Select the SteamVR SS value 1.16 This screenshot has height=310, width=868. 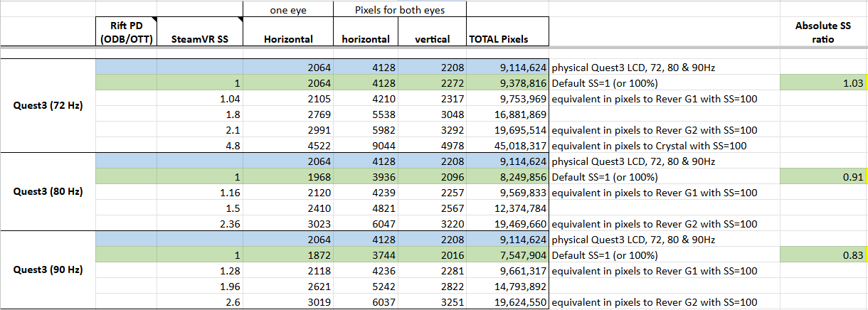point(200,193)
